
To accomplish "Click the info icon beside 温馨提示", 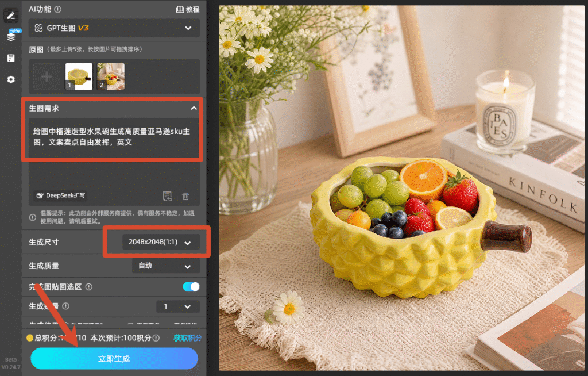I will 33,217.
